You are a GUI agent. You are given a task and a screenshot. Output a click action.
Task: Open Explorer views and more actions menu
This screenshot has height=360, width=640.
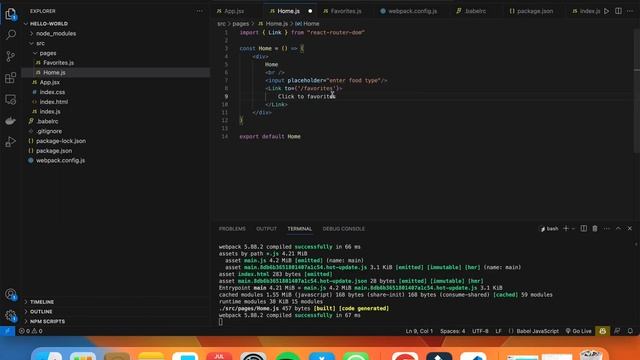[x=199, y=11]
